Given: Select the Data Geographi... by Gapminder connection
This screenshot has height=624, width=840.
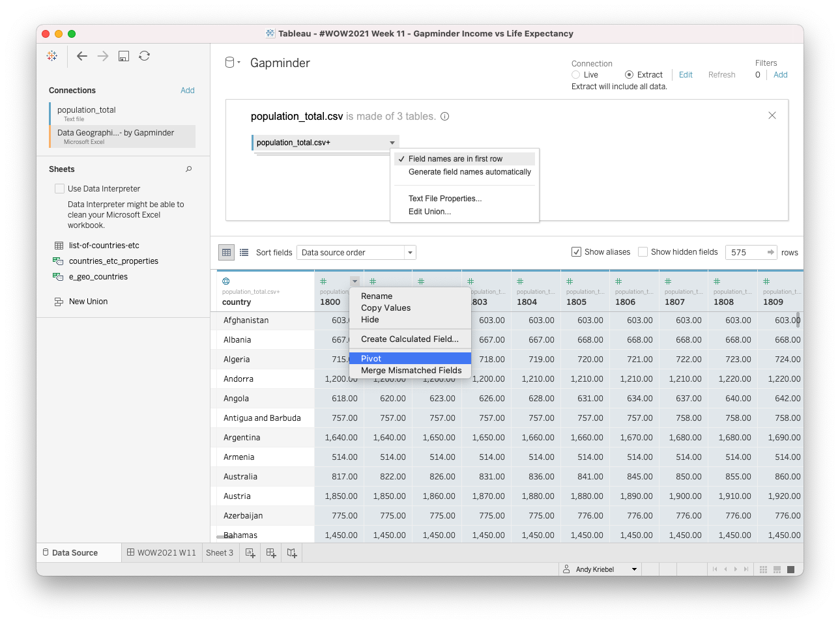Looking at the screenshot, I should pos(123,136).
